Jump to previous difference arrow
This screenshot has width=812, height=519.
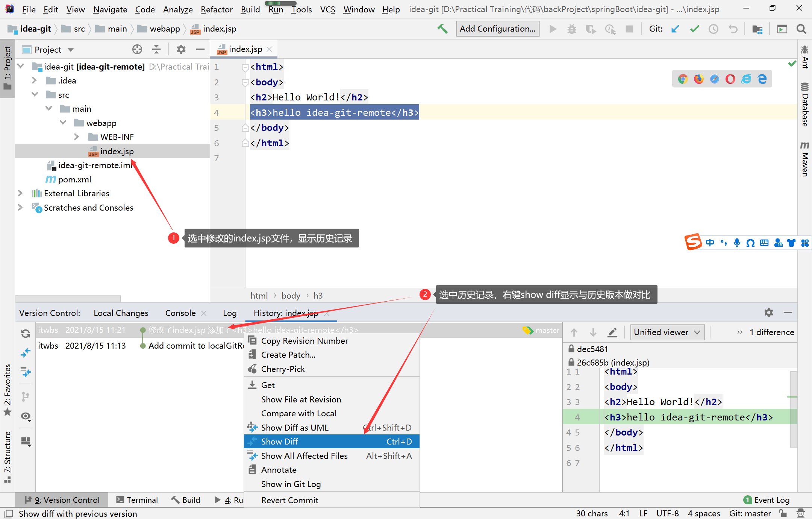(574, 332)
